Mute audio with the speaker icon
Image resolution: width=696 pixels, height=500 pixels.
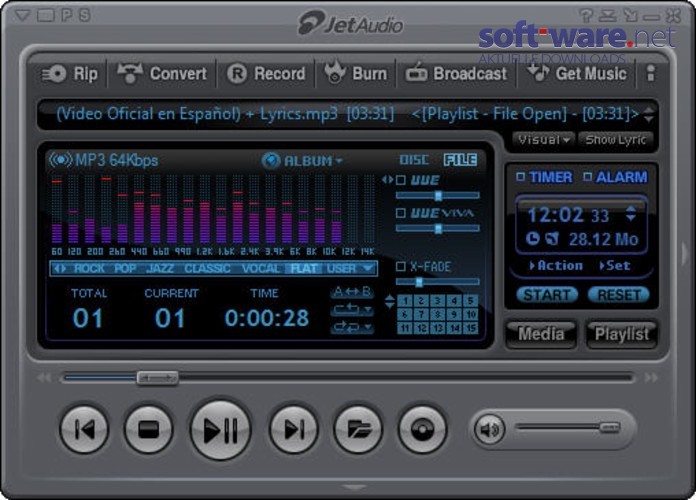pyautogui.click(x=490, y=429)
